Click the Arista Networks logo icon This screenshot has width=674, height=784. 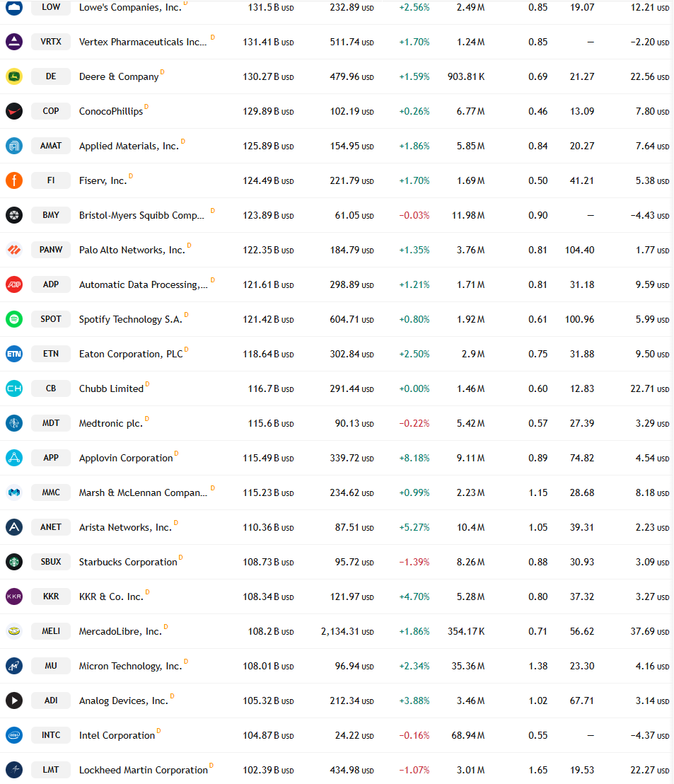pos(14,527)
